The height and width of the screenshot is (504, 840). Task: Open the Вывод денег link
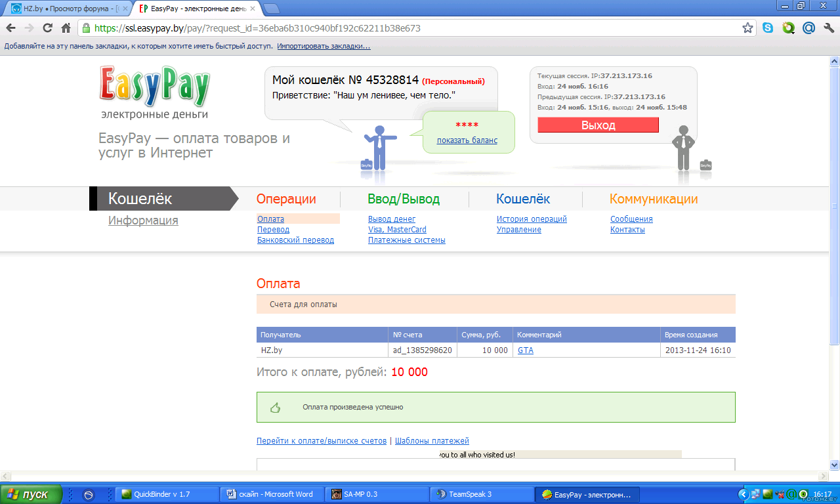(x=392, y=219)
